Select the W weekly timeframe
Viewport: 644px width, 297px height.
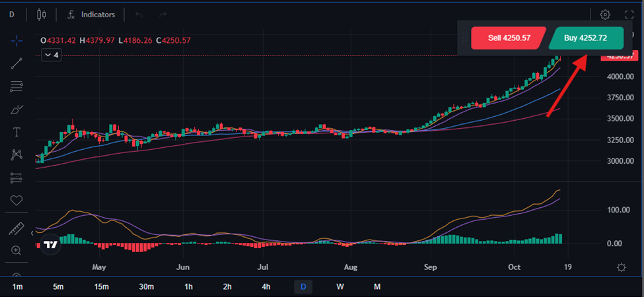pyautogui.click(x=340, y=286)
